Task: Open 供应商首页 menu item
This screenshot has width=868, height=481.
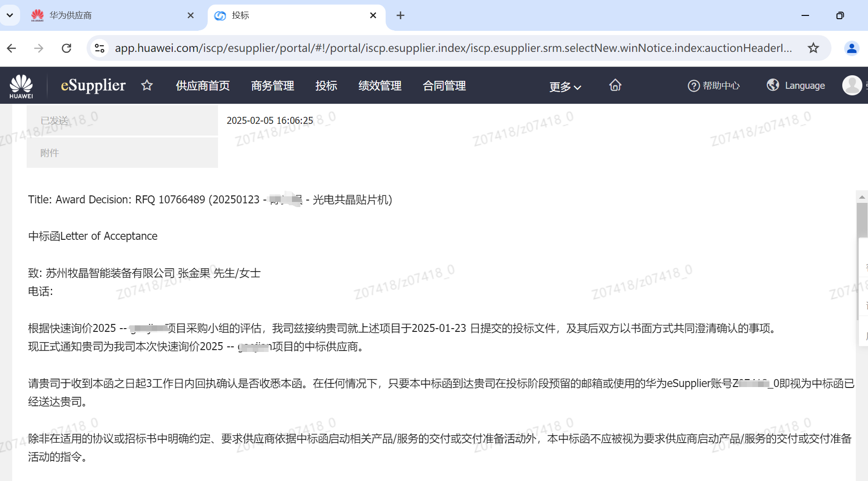Action: pos(203,86)
